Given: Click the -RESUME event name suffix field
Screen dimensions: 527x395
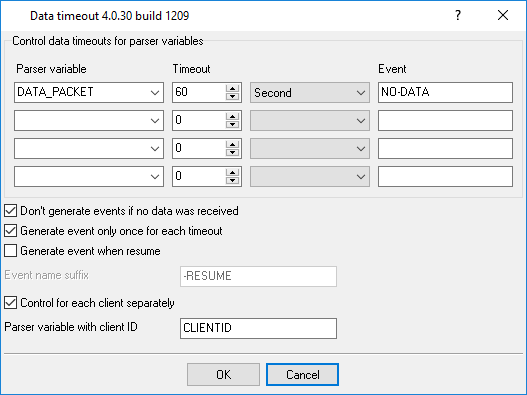Looking at the screenshot, I should click(x=258, y=276).
